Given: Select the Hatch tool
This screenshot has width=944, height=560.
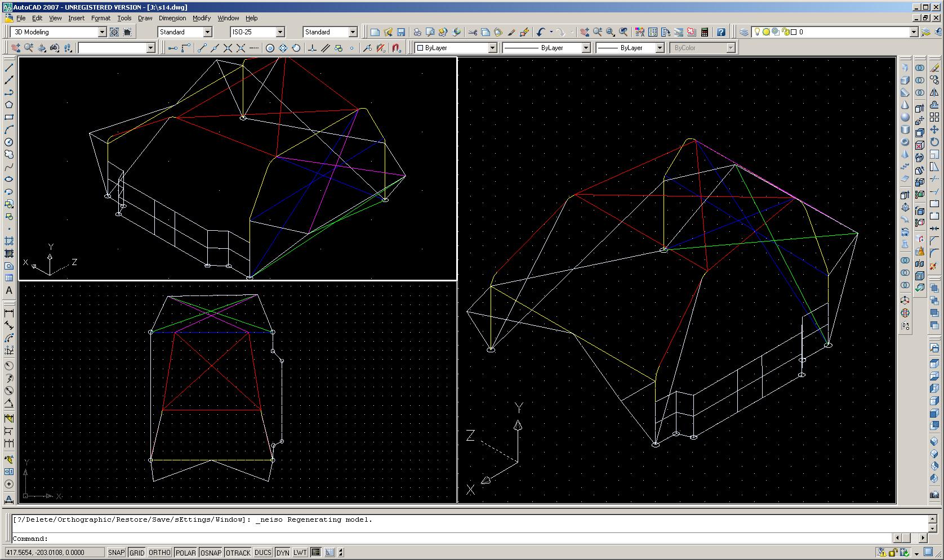Looking at the screenshot, I should point(9,241).
